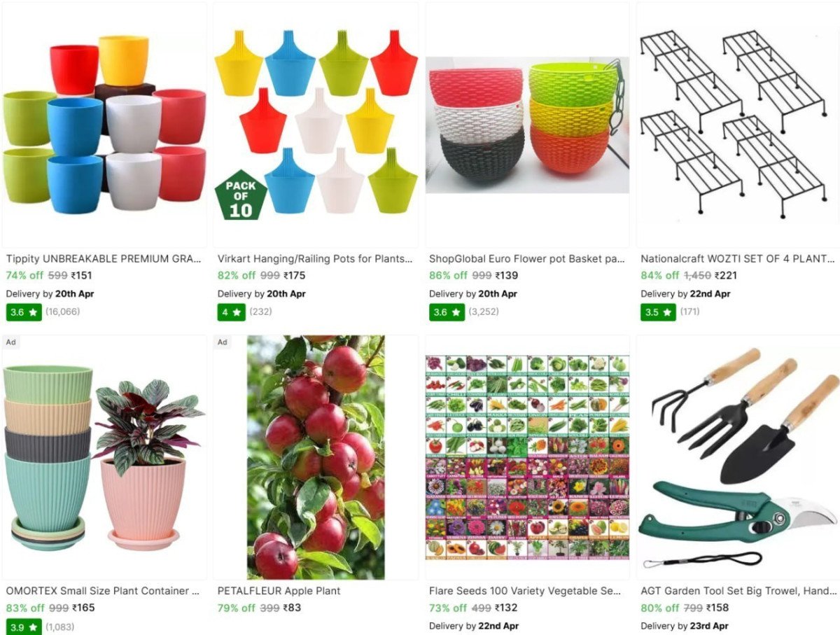Click the Pack of 10 badge on hanging pots
This screenshot has width=840, height=635.
click(240, 195)
